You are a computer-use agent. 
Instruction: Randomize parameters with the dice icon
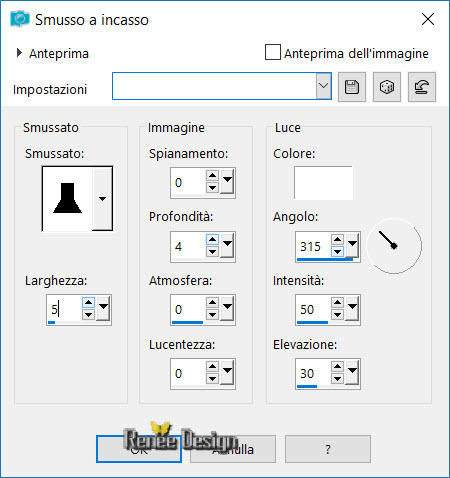[x=387, y=87]
